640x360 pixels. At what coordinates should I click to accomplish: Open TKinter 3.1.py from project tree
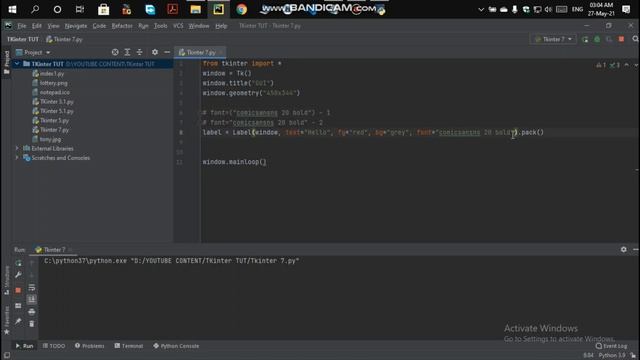coord(56,102)
